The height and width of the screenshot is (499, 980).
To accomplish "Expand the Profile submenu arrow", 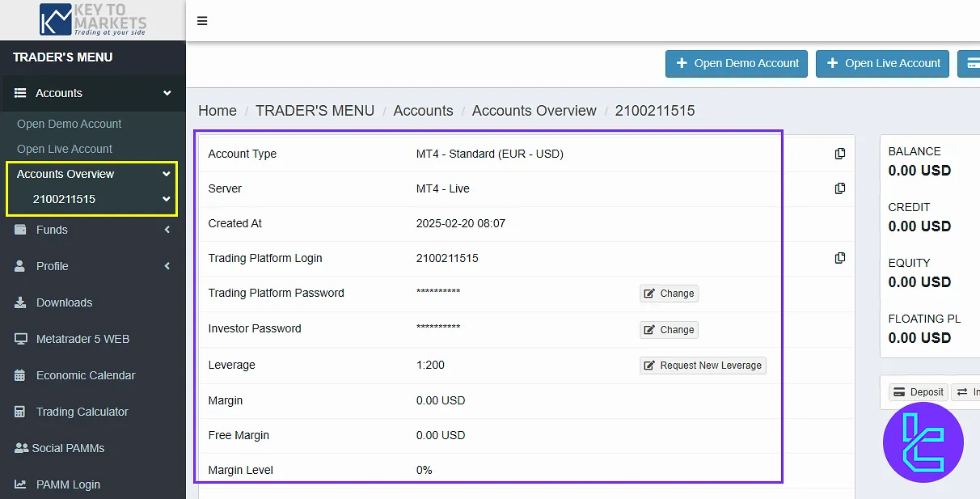I will pyautogui.click(x=167, y=266).
